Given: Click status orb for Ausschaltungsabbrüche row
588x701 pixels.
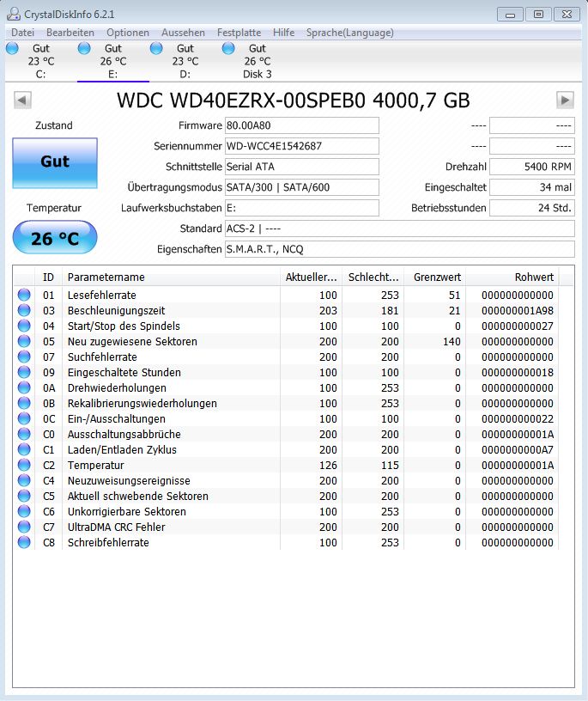Looking at the screenshot, I should click(24, 434).
